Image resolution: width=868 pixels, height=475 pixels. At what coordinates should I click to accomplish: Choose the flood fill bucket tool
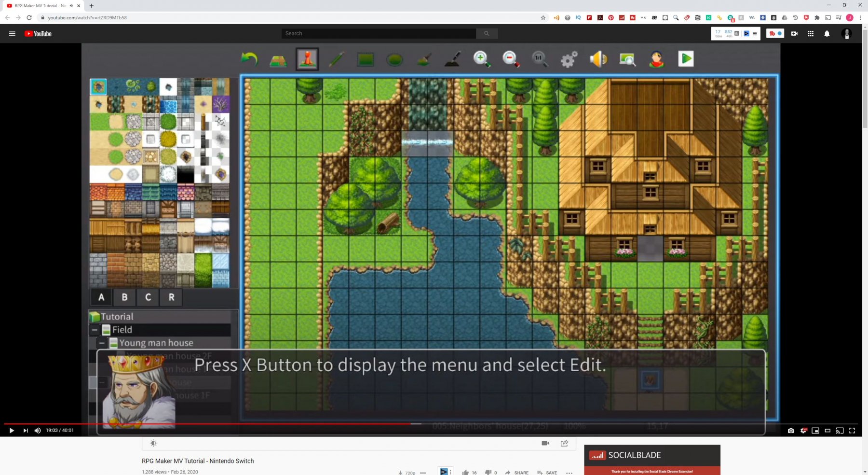pyautogui.click(x=424, y=59)
